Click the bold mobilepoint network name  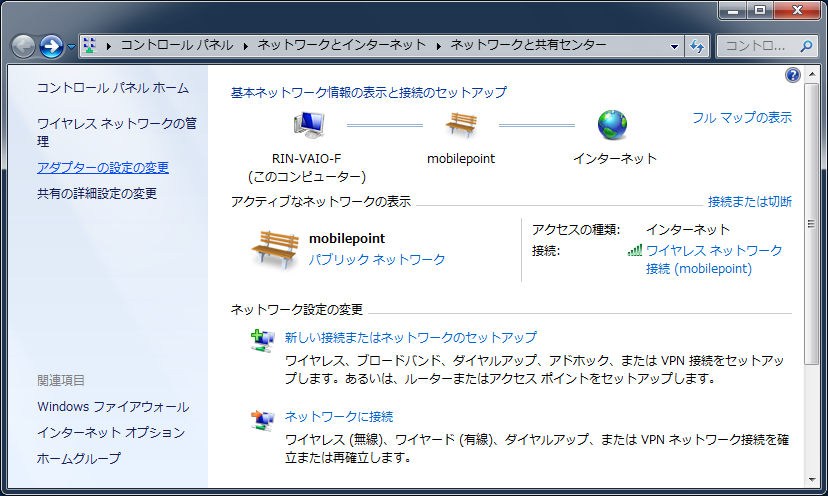coord(347,239)
